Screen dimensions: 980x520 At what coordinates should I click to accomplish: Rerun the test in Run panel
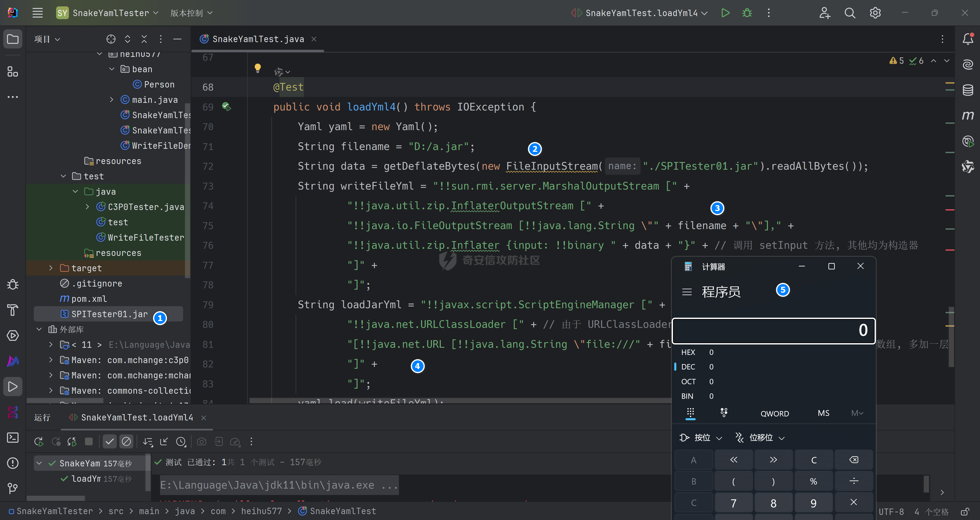tap(39, 441)
